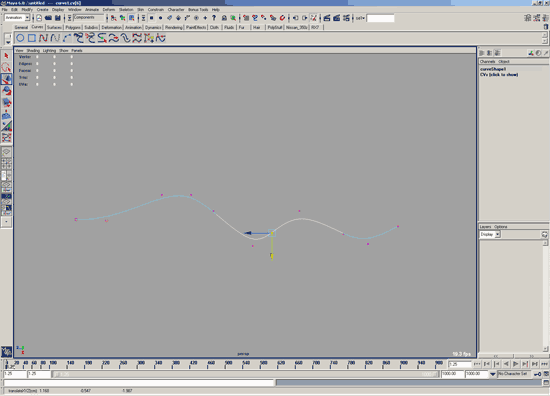Open the Layers menu in Layer Editor
The width and height of the screenshot is (550, 396).
[x=485, y=227]
